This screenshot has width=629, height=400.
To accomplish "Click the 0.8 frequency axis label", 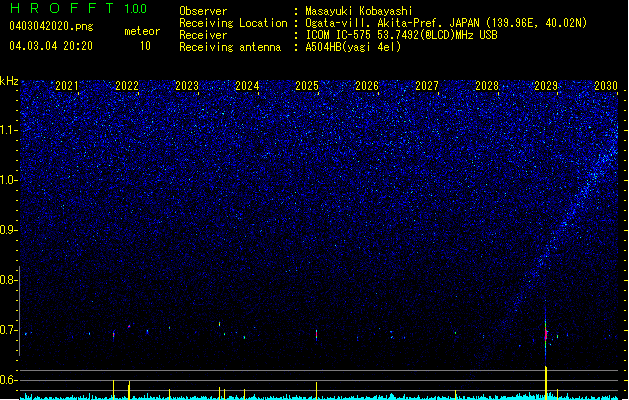I will (x=9, y=280).
